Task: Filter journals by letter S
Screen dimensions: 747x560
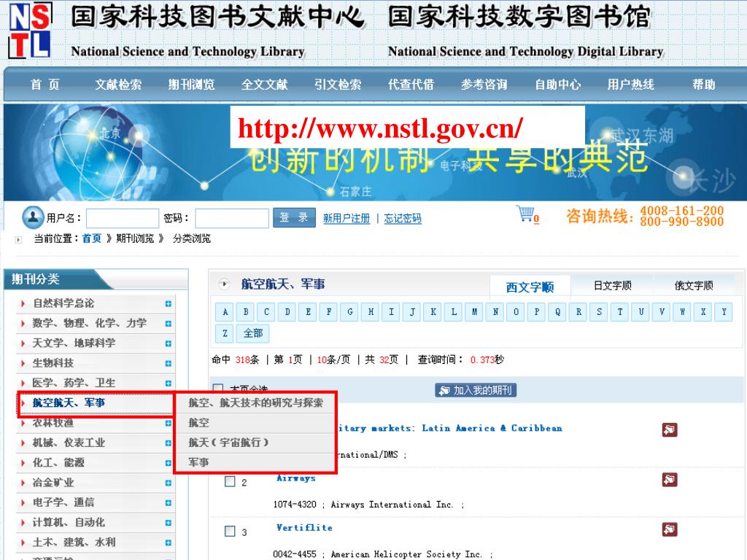Action: tap(599, 312)
